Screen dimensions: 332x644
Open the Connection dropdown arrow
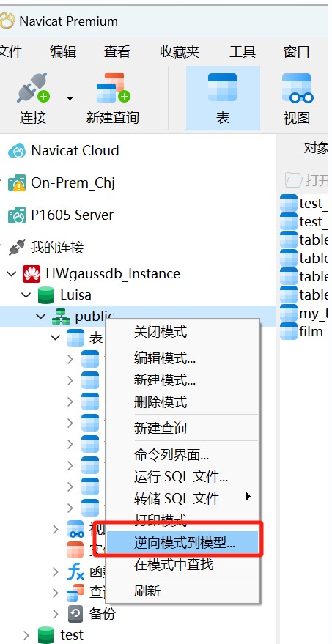(x=70, y=99)
